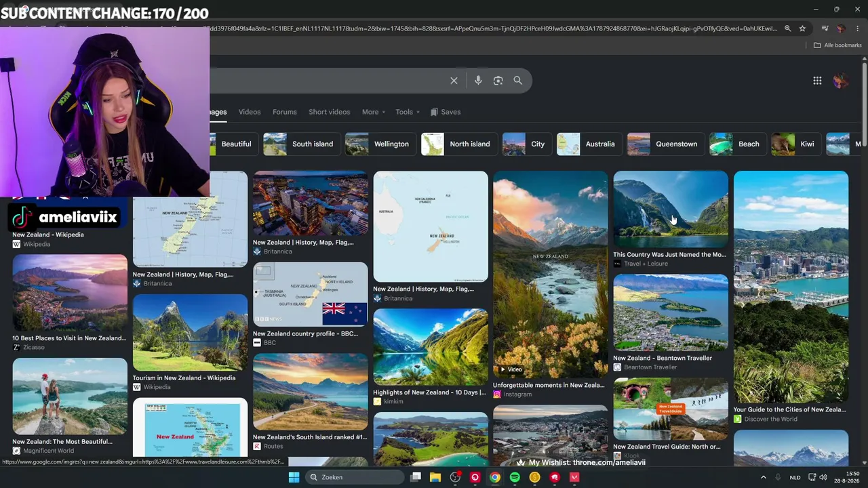Open the BBC country profile flag map image
The image size is (868, 488).
(x=311, y=294)
